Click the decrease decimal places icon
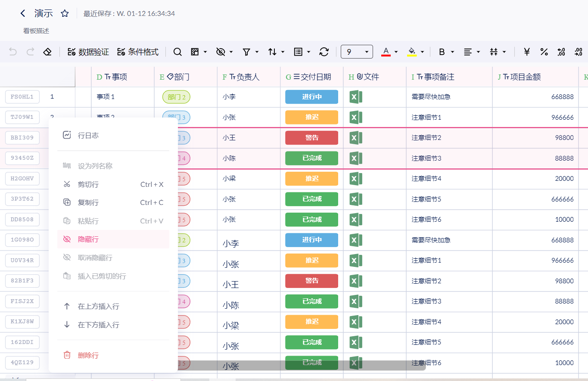Image resolution: width=588 pixels, height=381 pixels. tap(561, 52)
